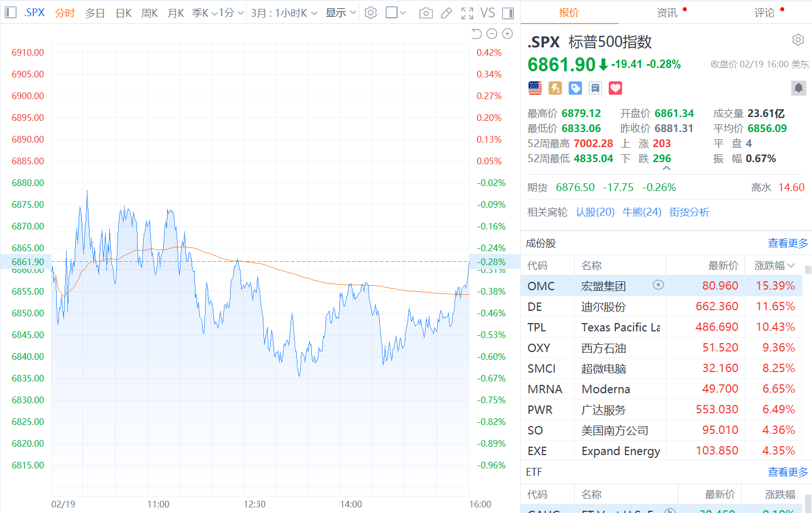Click the chart zoom-out minus icon
812x513 pixels.
pyautogui.click(x=492, y=34)
